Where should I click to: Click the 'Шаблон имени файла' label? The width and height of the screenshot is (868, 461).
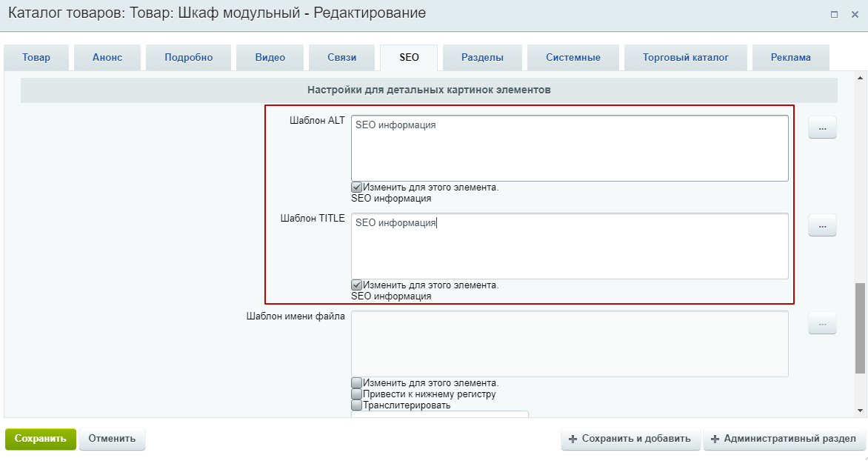point(296,316)
